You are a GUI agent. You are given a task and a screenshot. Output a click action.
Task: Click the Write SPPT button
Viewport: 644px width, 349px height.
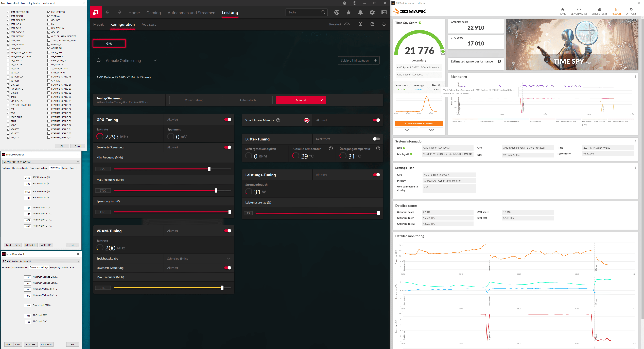click(x=46, y=245)
